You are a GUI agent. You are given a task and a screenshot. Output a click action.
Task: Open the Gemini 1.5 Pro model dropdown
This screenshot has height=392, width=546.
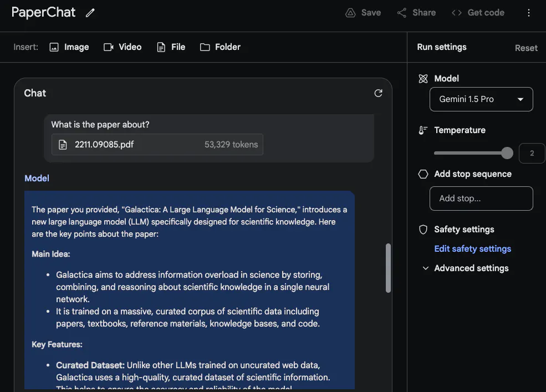[x=481, y=99]
